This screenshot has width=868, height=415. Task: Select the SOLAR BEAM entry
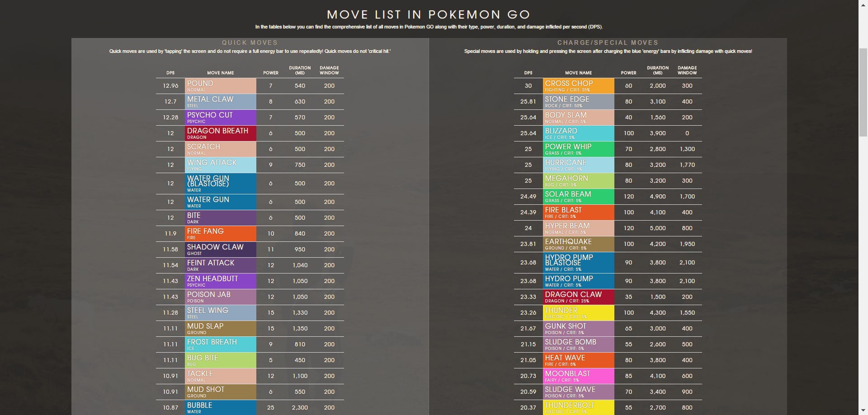point(579,196)
